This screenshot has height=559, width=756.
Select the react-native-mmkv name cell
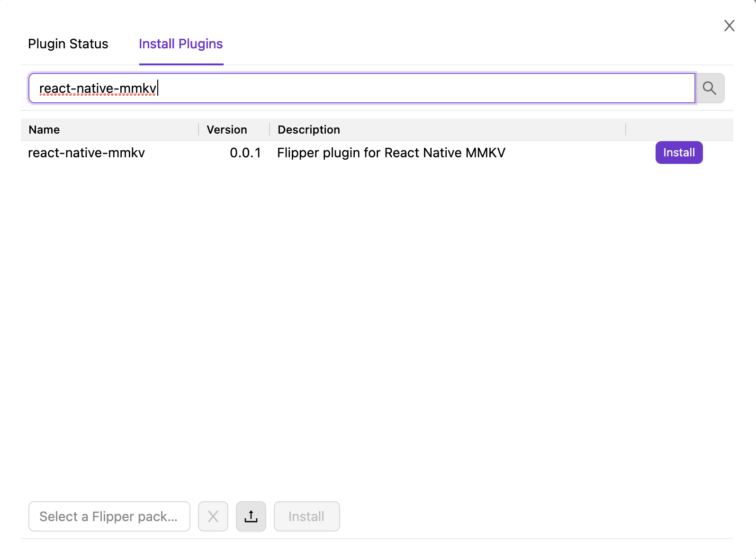pos(86,153)
